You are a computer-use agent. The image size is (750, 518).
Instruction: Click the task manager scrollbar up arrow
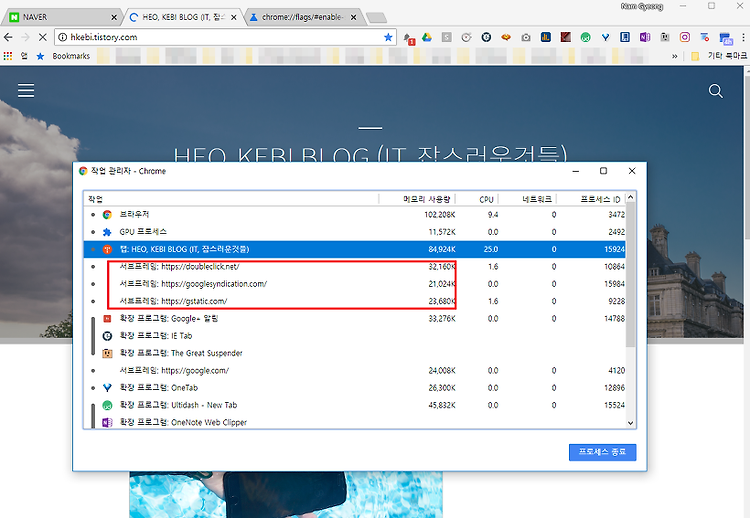pyautogui.click(x=630, y=197)
